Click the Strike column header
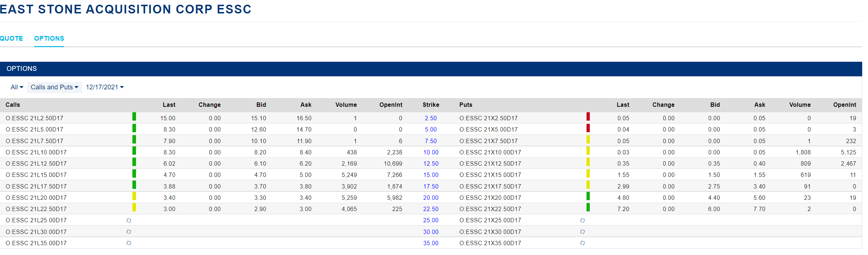Viewport: 868px width, 255px height. pyautogui.click(x=431, y=105)
